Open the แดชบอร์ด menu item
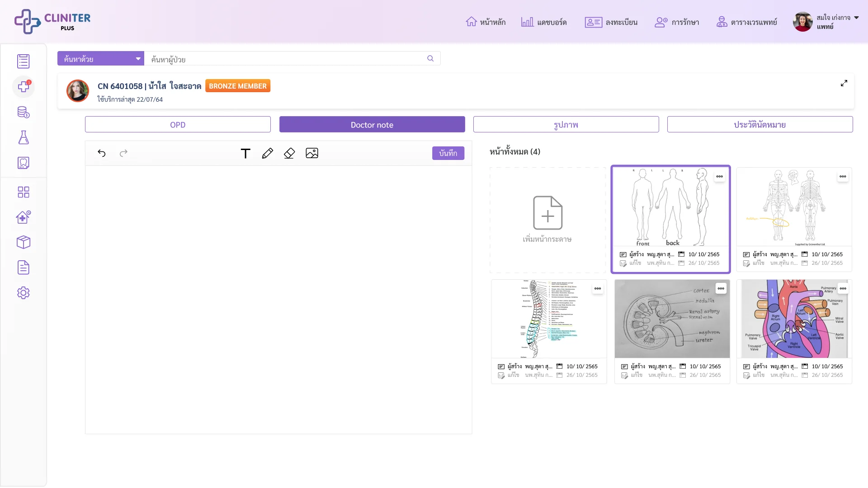 544,22
